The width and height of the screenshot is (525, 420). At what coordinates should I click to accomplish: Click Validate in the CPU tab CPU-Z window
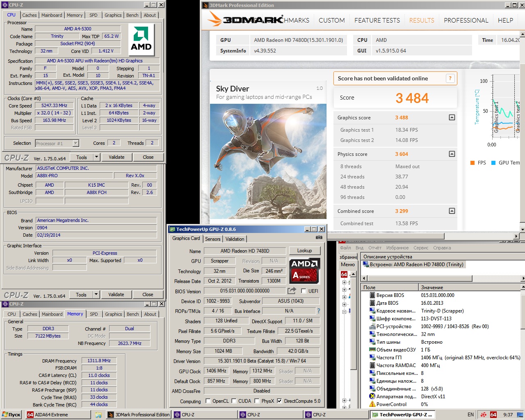click(116, 157)
